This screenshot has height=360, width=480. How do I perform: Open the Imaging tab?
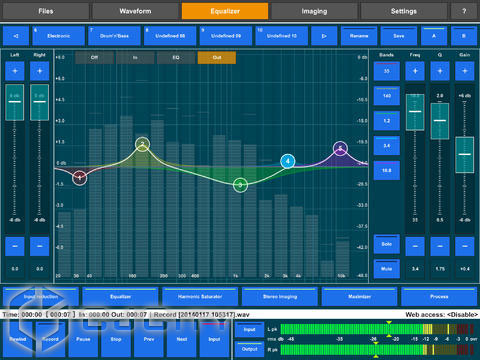(314, 11)
